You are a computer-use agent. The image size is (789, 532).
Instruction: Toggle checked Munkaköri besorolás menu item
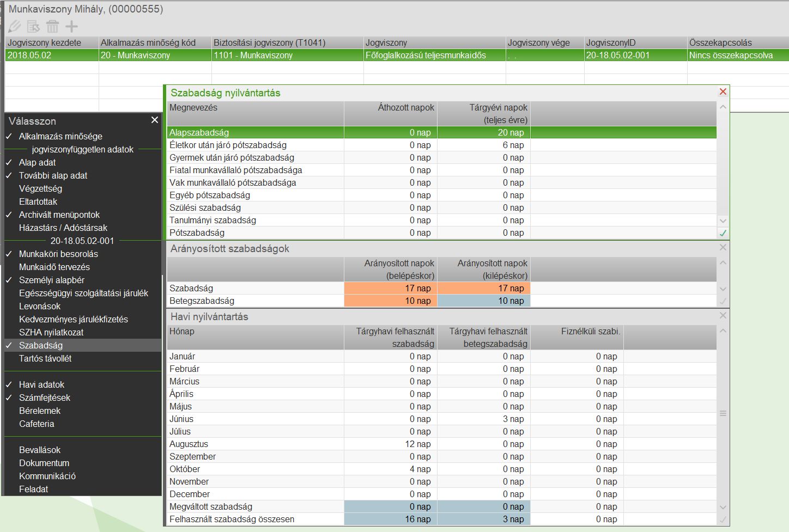click(58, 254)
